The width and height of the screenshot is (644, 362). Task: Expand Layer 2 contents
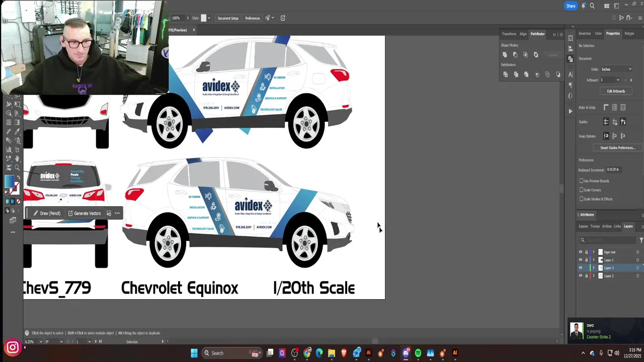point(594,276)
